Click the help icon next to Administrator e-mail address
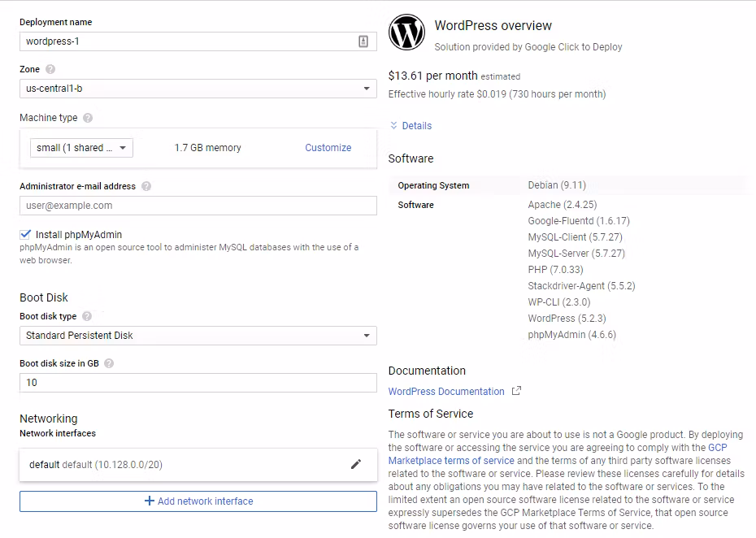The width and height of the screenshot is (756, 538). pos(146,186)
